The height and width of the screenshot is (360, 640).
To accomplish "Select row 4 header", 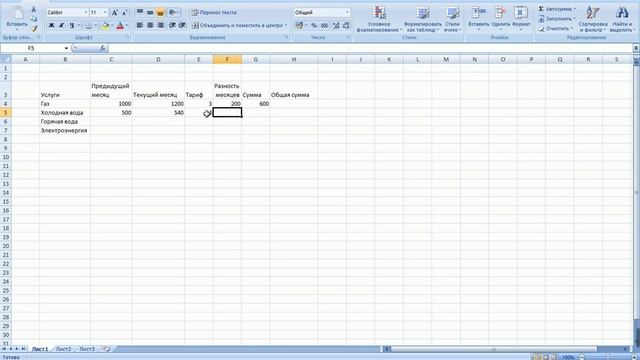I will click(5, 104).
